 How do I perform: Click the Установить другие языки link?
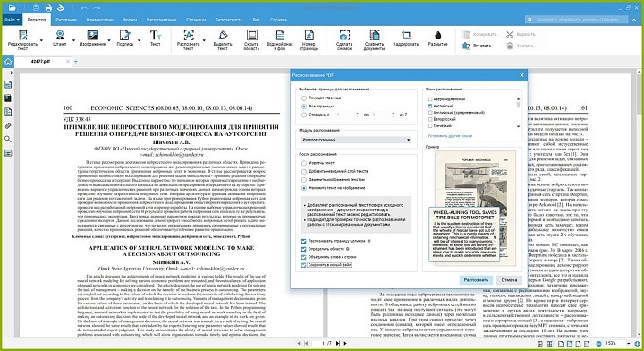(x=450, y=135)
